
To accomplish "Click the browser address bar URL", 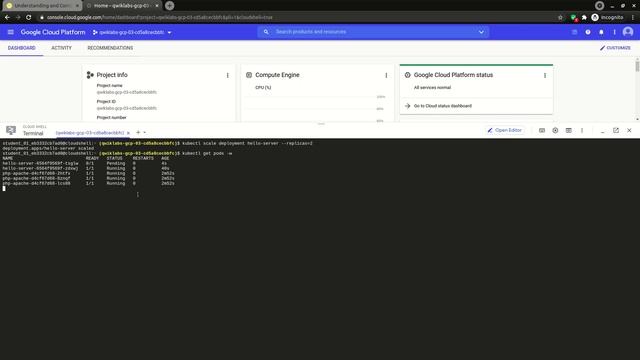I will coord(159,18).
